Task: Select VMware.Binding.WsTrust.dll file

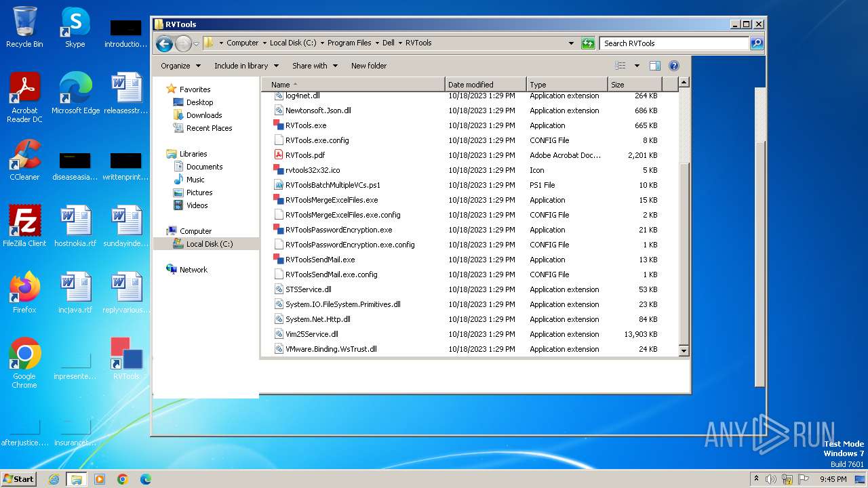Action: tap(331, 349)
